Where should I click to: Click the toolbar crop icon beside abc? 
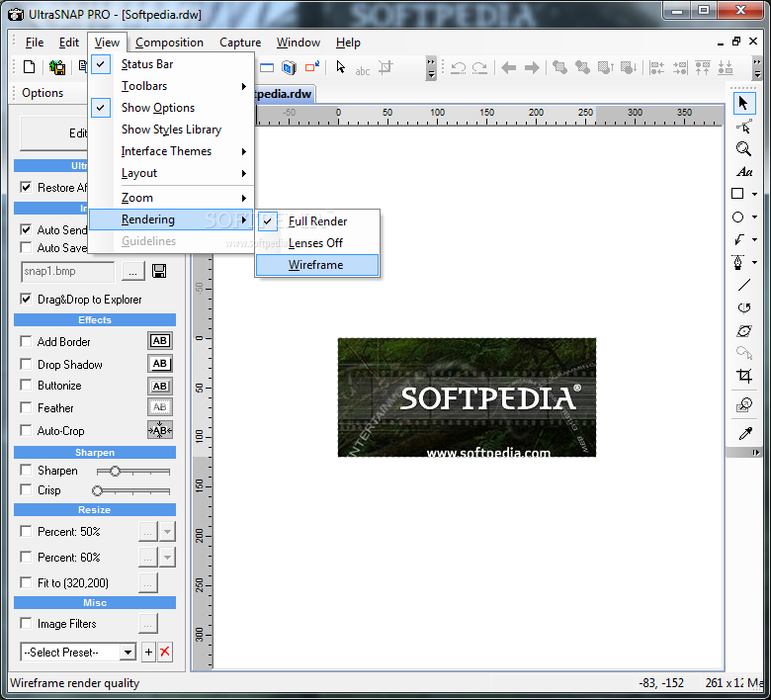[x=385, y=67]
